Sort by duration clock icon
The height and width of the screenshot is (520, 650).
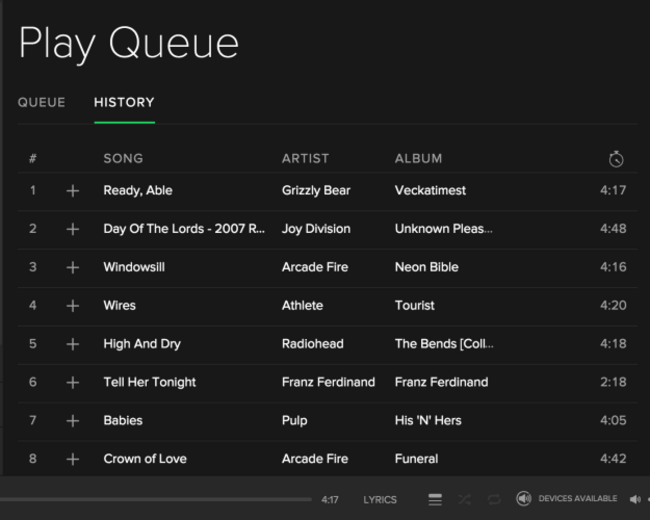pyautogui.click(x=616, y=159)
